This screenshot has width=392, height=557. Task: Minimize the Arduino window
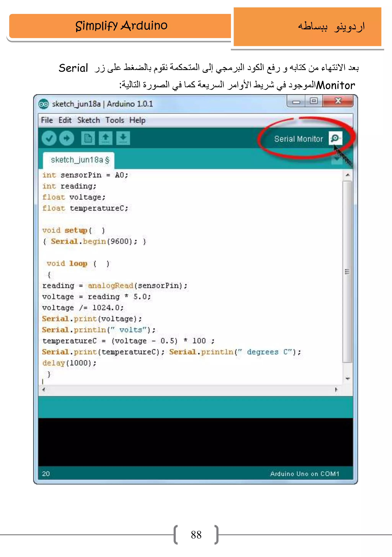(296, 101)
